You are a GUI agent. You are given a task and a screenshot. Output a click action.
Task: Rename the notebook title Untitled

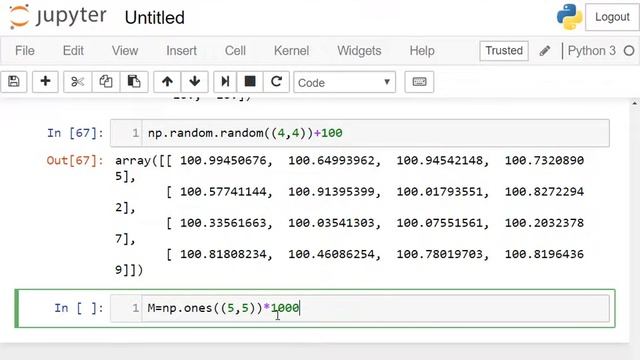[x=155, y=18]
